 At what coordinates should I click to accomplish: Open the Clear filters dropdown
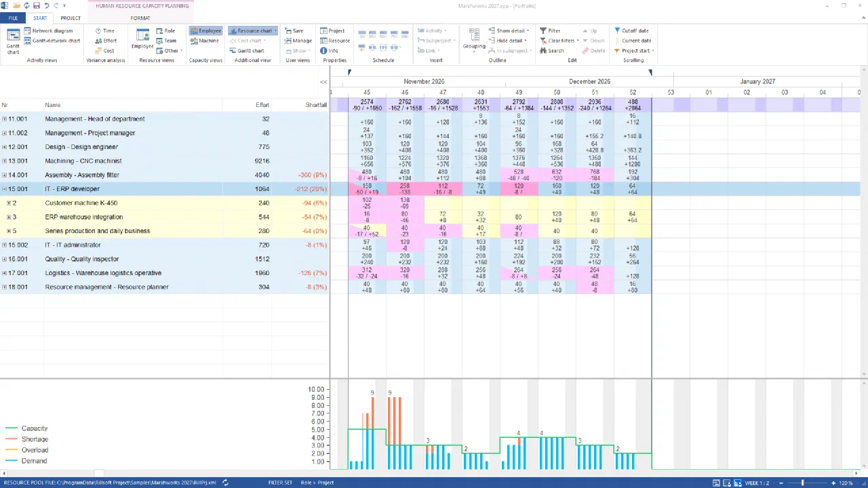tap(559, 41)
